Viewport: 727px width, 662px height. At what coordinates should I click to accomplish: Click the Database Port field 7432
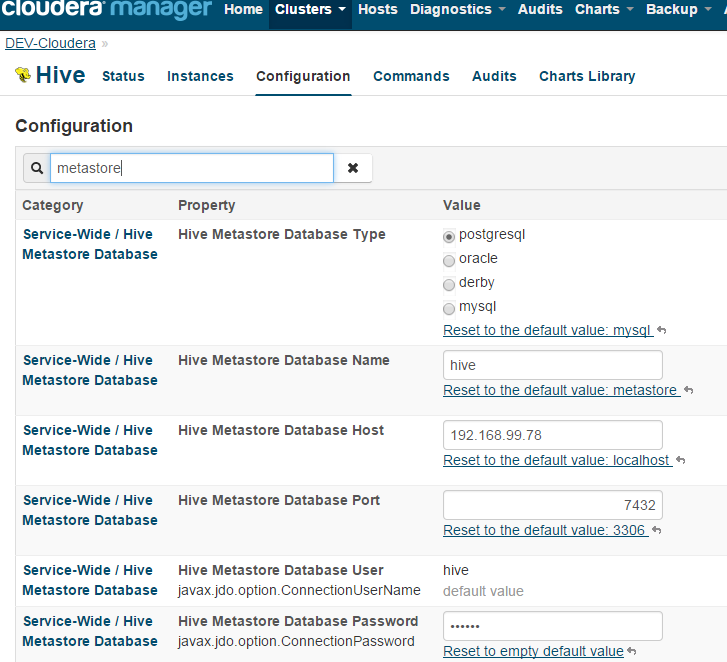(553, 505)
